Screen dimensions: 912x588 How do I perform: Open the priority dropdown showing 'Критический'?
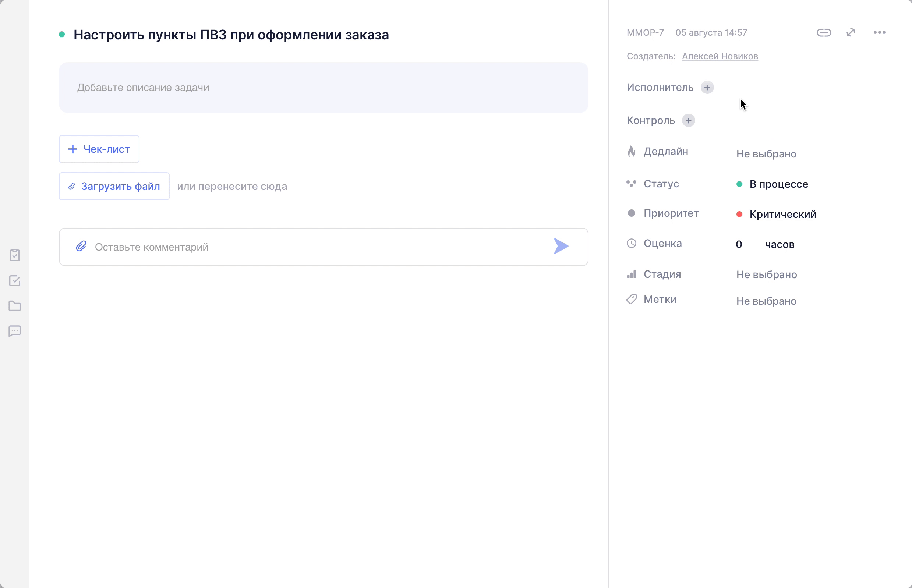click(776, 214)
